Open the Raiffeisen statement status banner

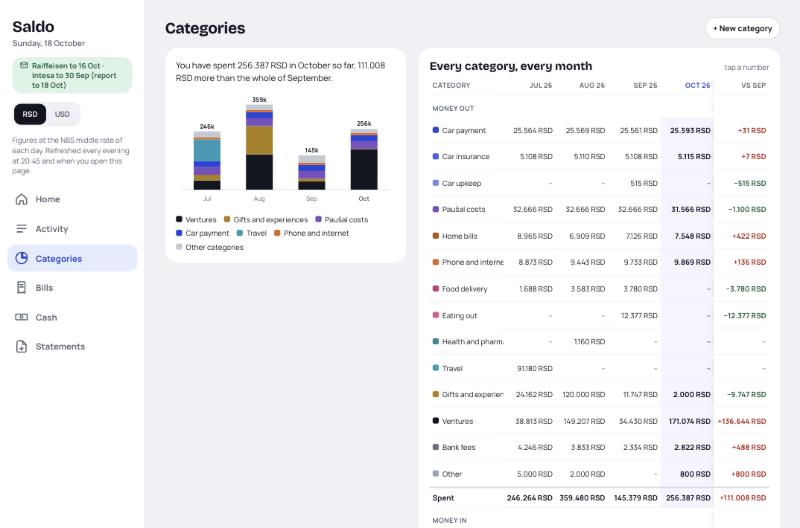pyautogui.click(x=72, y=75)
